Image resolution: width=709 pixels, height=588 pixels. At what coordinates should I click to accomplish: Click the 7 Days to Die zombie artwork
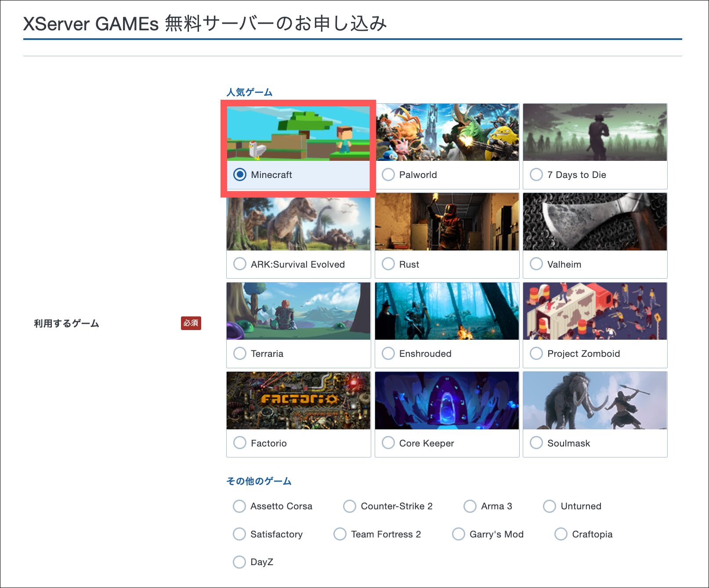[x=595, y=132]
